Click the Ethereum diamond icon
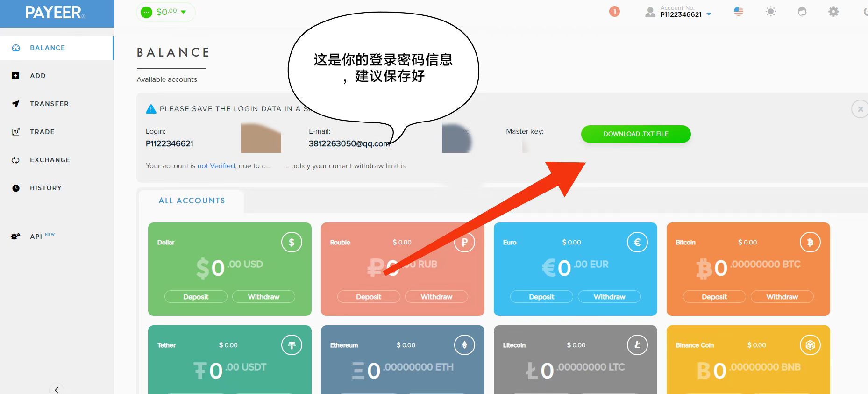 pos(464,345)
